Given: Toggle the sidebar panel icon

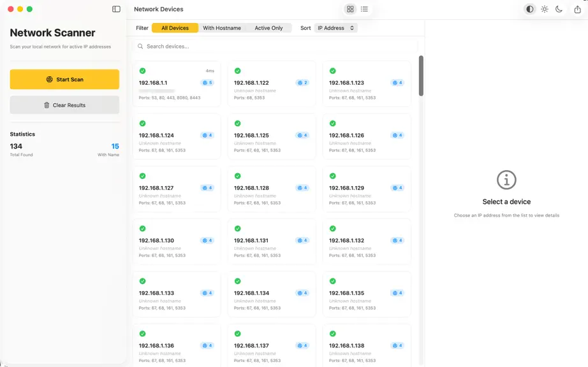Looking at the screenshot, I should click(116, 9).
